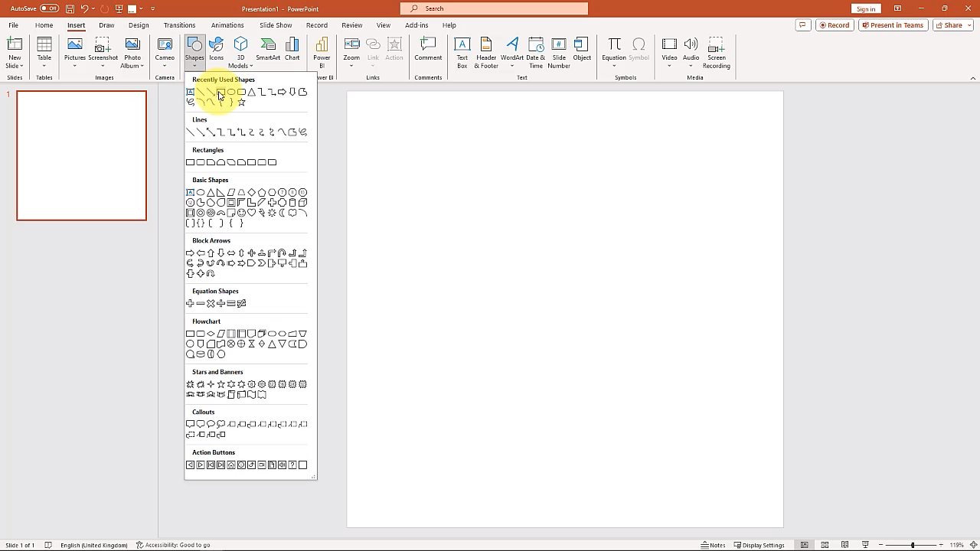
Task: Select the Plus sign equation shape
Action: [x=190, y=304]
